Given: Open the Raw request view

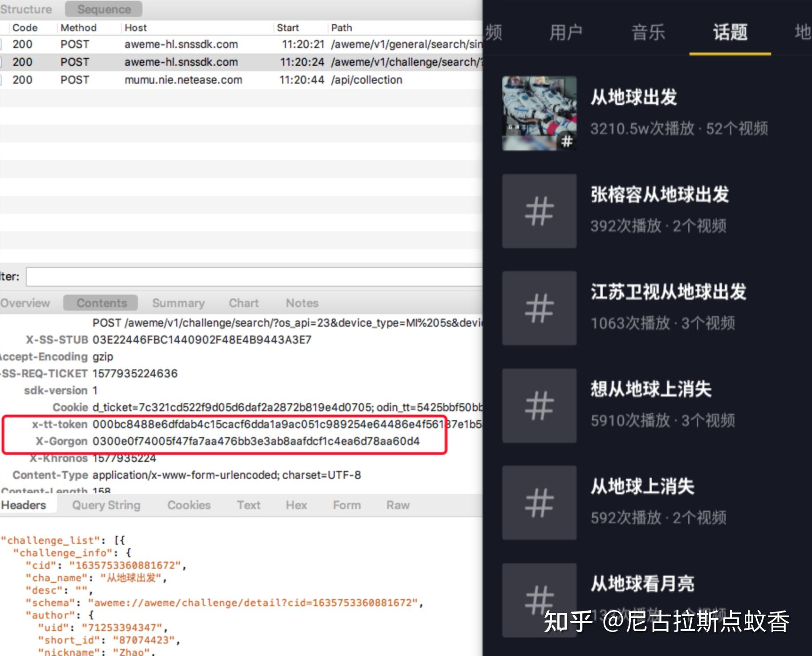Looking at the screenshot, I should (397, 505).
